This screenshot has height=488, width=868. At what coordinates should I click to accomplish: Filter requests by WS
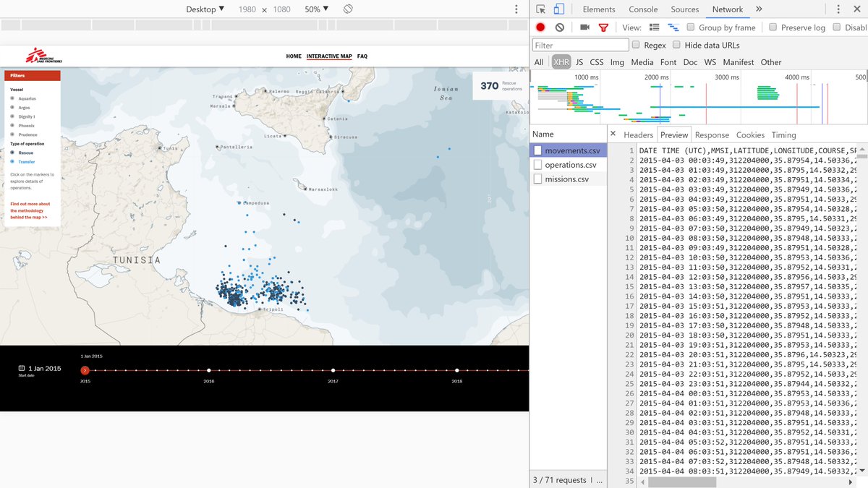tap(710, 62)
